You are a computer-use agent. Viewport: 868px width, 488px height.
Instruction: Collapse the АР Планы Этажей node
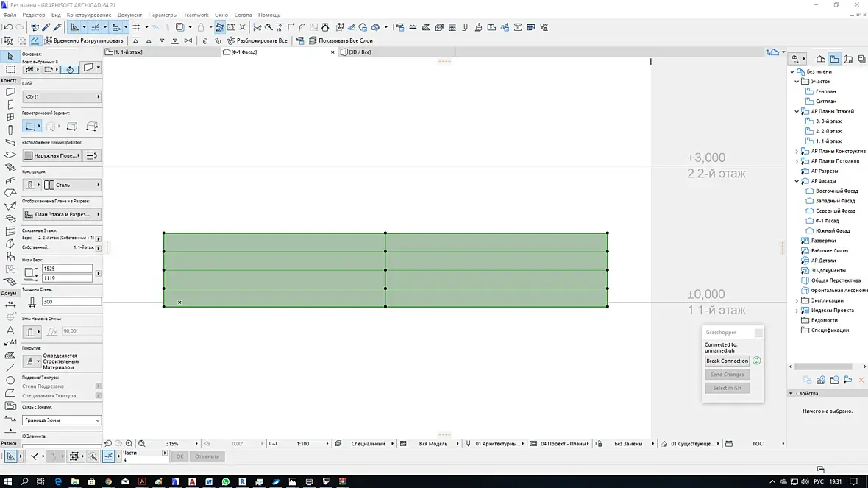tap(797, 111)
